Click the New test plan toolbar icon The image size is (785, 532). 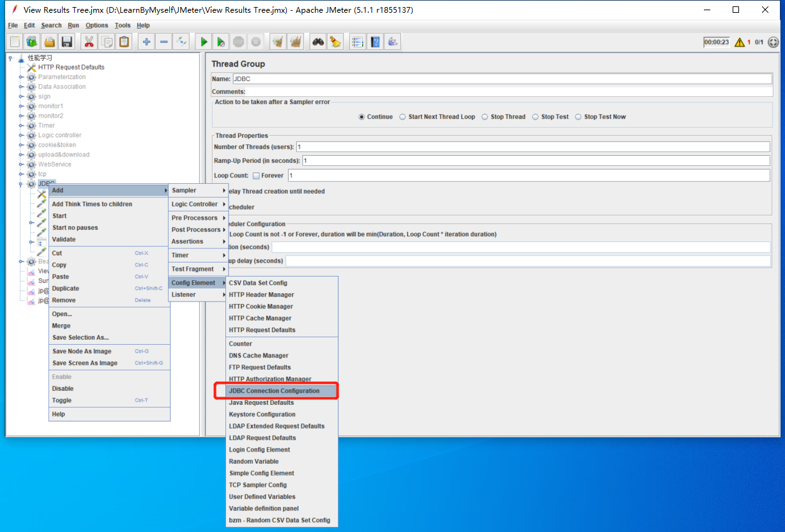15,42
